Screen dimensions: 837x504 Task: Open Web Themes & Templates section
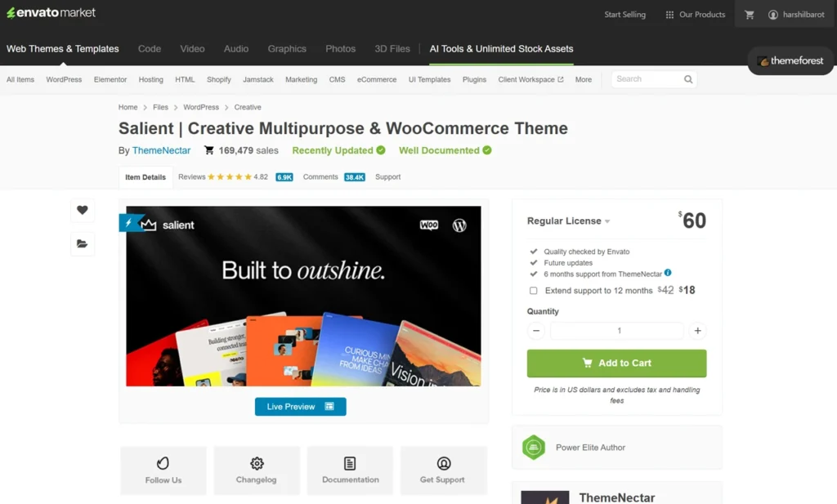(x=62, y=49)
